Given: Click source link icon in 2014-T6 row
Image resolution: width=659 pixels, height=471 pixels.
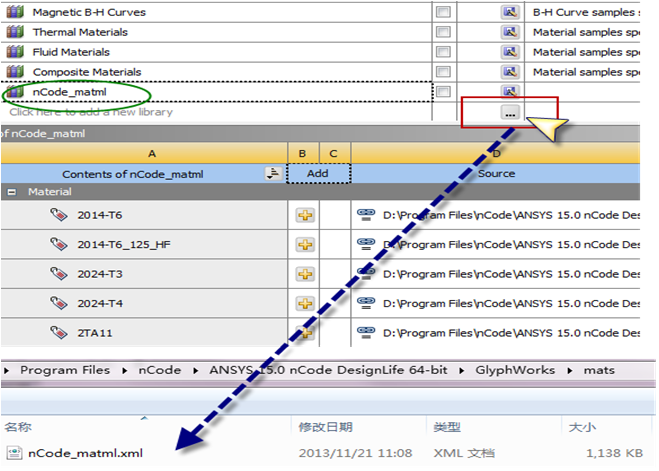Looking at the screenshot, I should [x=366, y=215].
